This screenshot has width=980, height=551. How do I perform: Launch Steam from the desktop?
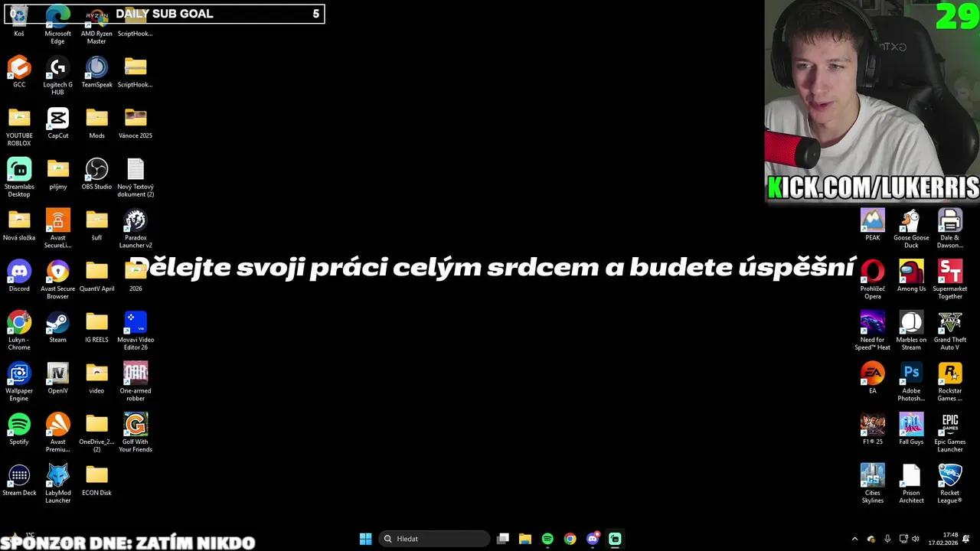(x=57, y=322)
